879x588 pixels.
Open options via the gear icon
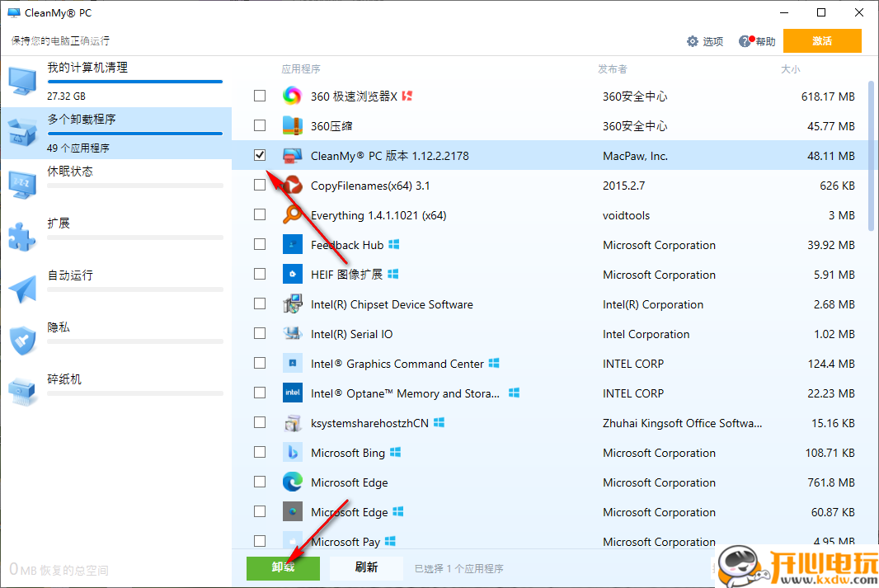point(693,41)
